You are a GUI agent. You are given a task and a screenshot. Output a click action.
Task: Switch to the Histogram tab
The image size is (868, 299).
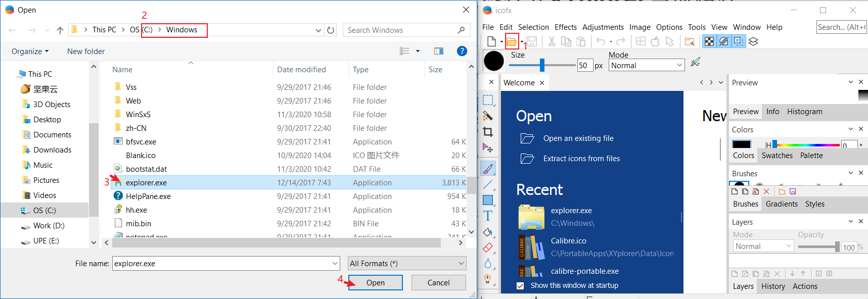(804, 112)
